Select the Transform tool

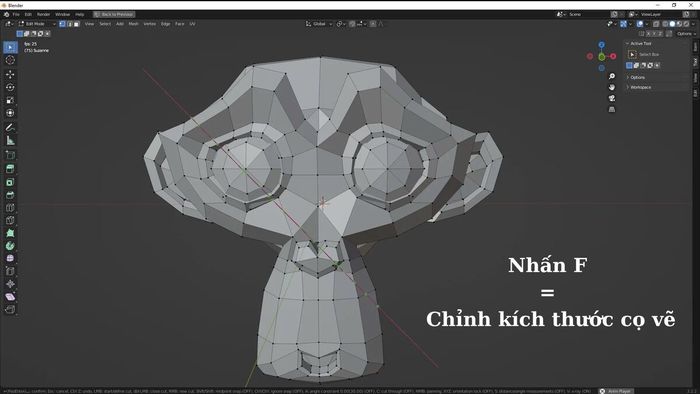[10, 113]
